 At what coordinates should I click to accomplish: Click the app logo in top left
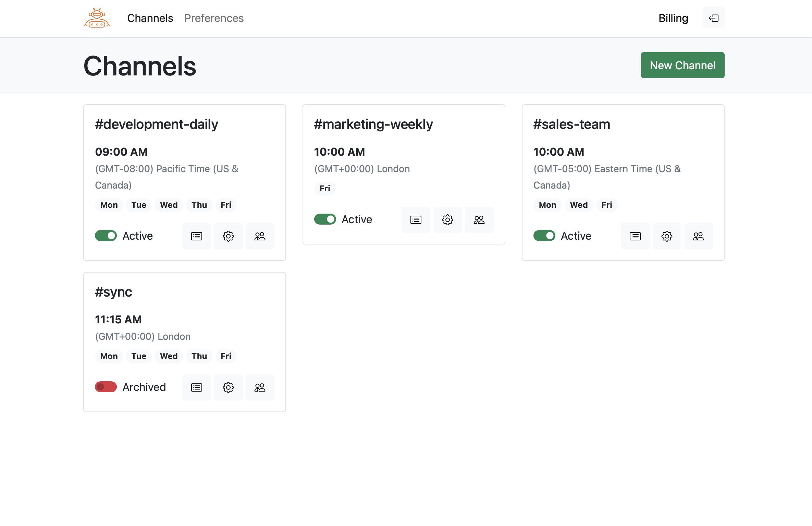coord(96,18)
